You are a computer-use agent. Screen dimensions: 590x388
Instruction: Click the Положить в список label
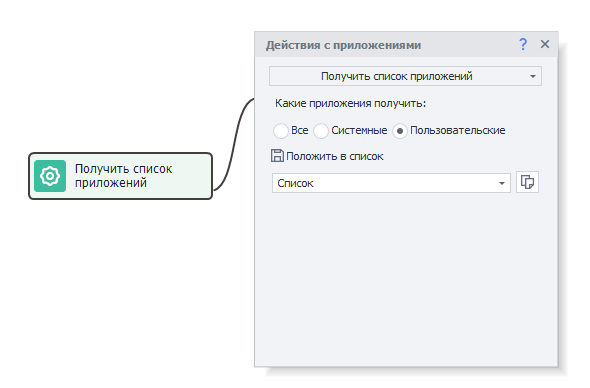coord(335,156)
